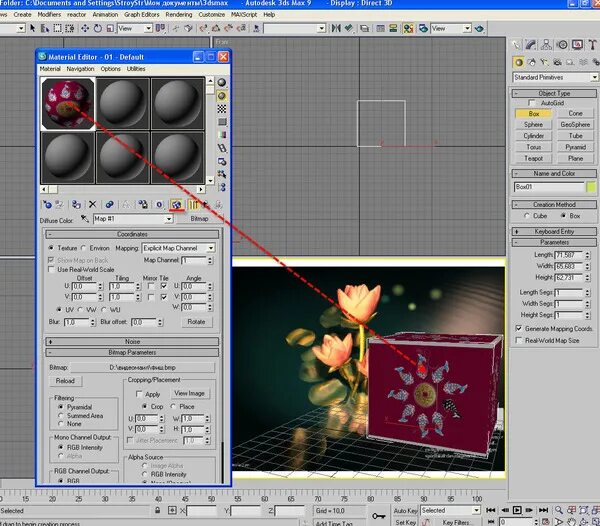Click the Box01 object name field

point(549,187)
